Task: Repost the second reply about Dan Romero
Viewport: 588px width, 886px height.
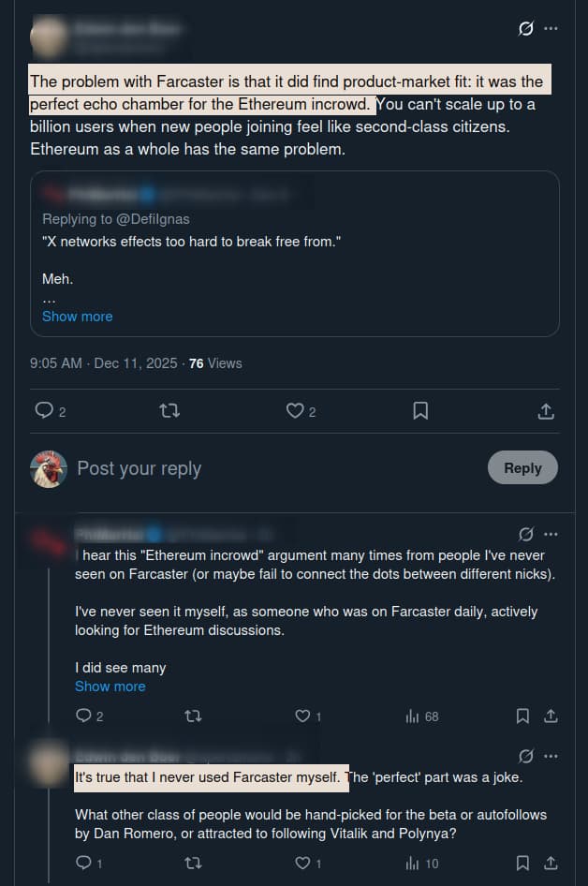Action: 194,863
